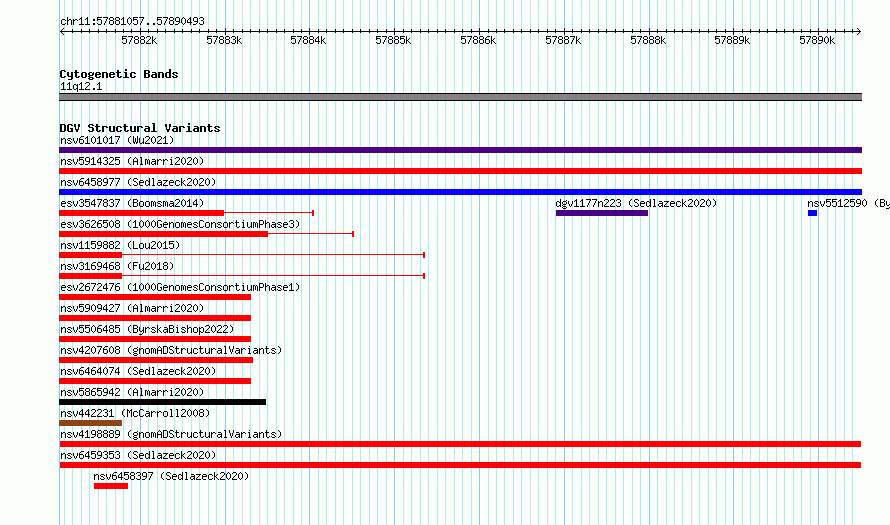Click the 57887k ruler label
The width and height of the screenshot is (890, 525).
[x=562, y=40]
